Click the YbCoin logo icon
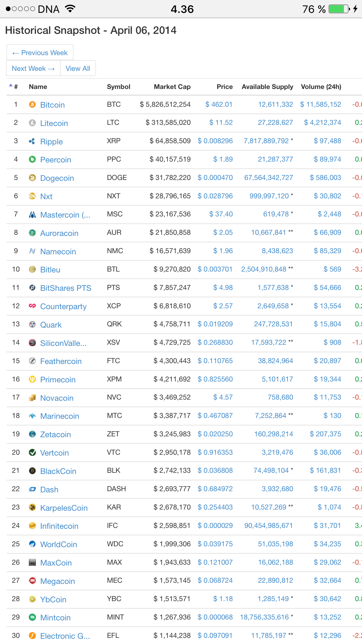362x644 pixels. (x=32, y=599)
